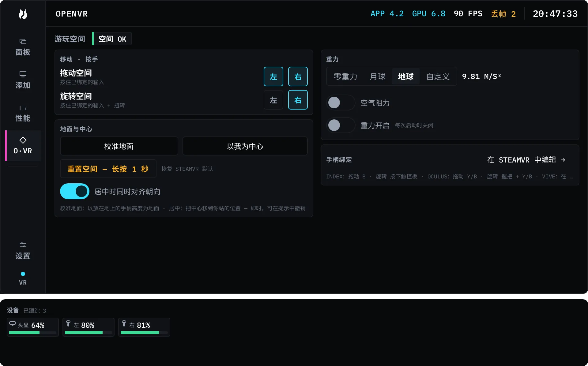Click the 校准地面 button
Screen dimensions: 588x366
point(119,146)
